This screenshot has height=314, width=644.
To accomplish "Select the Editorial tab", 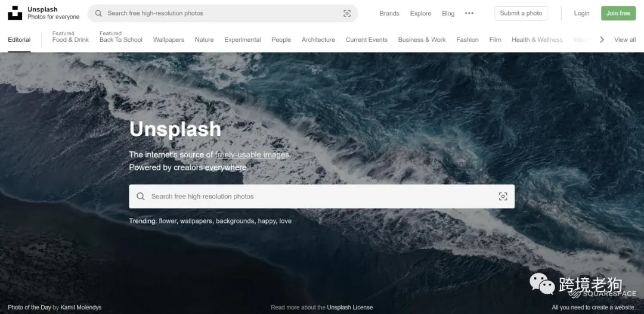I will pyautogui.click(x=19, y=39).
